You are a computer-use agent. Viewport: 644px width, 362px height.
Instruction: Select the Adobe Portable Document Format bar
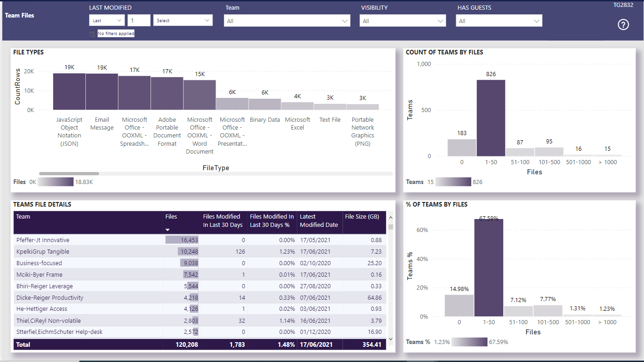(167, 94)
